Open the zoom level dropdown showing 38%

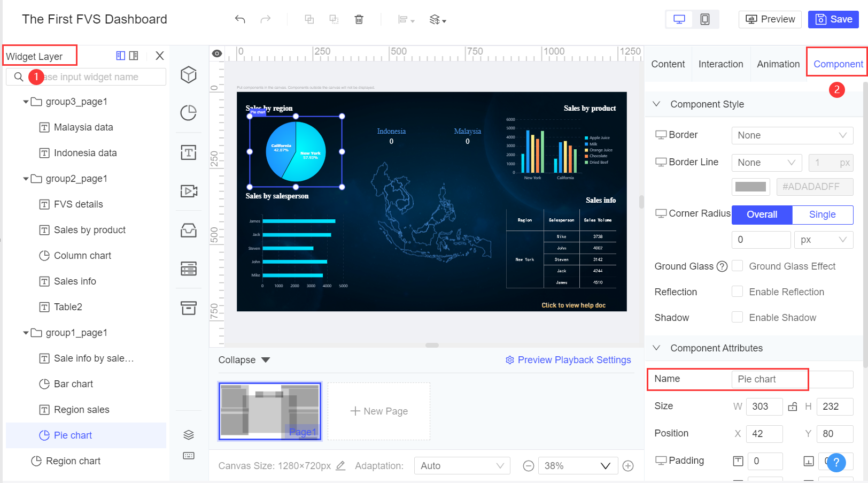[577, 465]
